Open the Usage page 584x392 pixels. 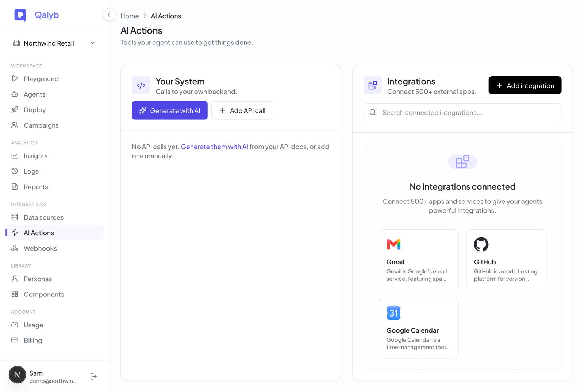click(55, 325)
